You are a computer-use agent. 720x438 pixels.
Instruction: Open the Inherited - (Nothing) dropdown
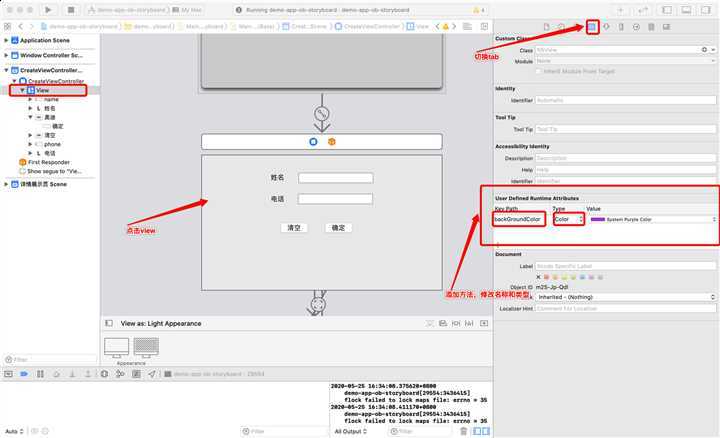(625, 297)
